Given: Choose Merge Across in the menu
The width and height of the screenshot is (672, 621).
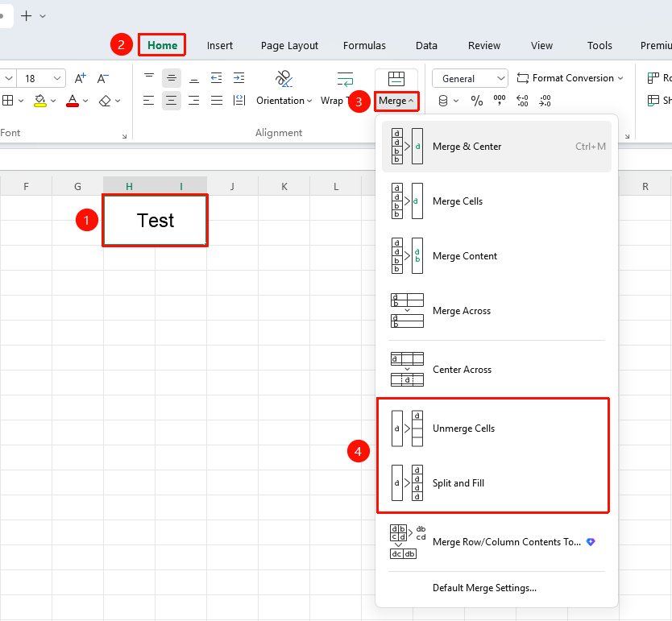Looking at the screenshot, I should (x=496, y=311).
